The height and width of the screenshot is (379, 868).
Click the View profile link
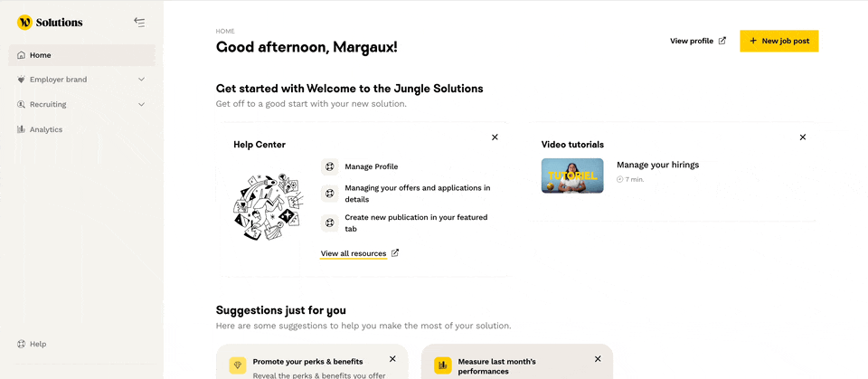pos(697,41)
